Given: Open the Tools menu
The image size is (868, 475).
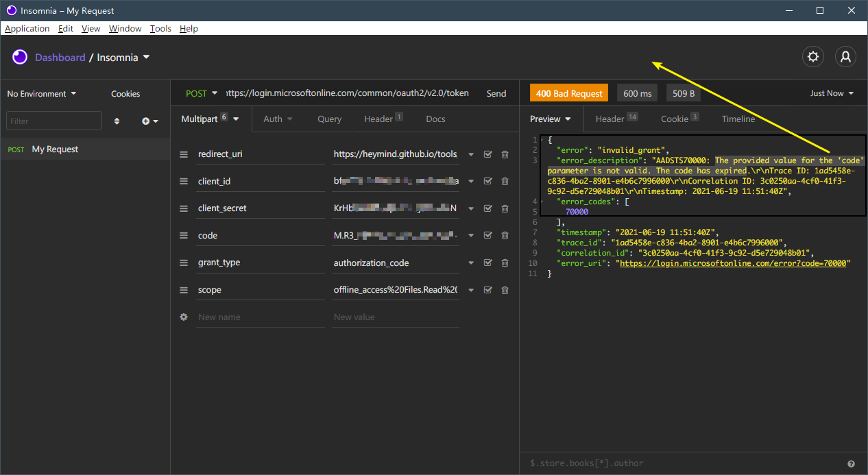Looking at the screenshot, I should pyautogui.click(x=160, y=29).
